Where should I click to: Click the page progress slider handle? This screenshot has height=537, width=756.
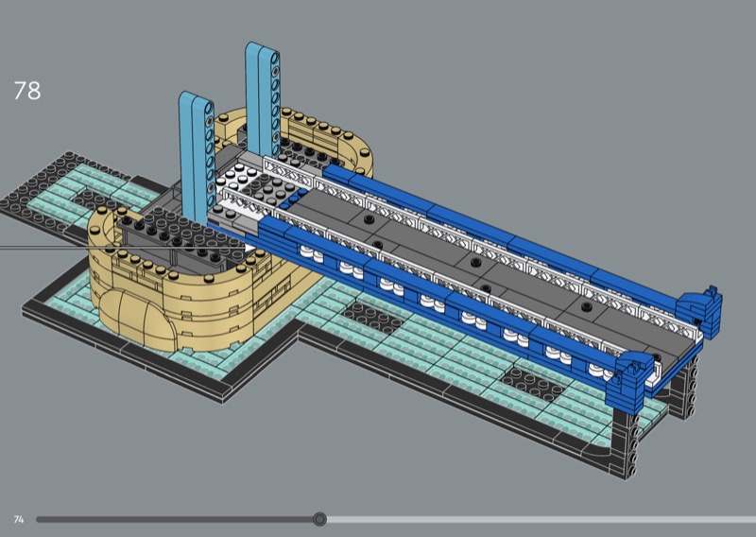(319, 519)
